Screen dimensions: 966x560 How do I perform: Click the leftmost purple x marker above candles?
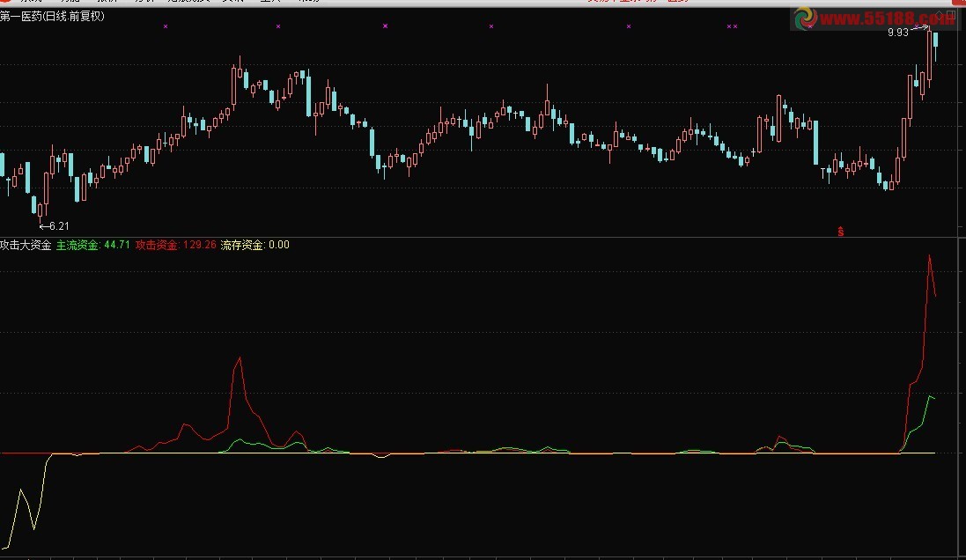pos(165,26)
